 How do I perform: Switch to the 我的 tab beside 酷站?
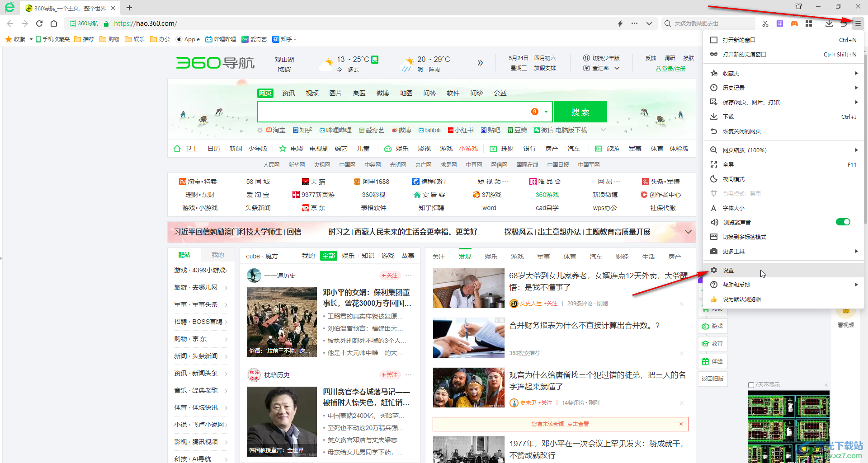pos(218,255)
